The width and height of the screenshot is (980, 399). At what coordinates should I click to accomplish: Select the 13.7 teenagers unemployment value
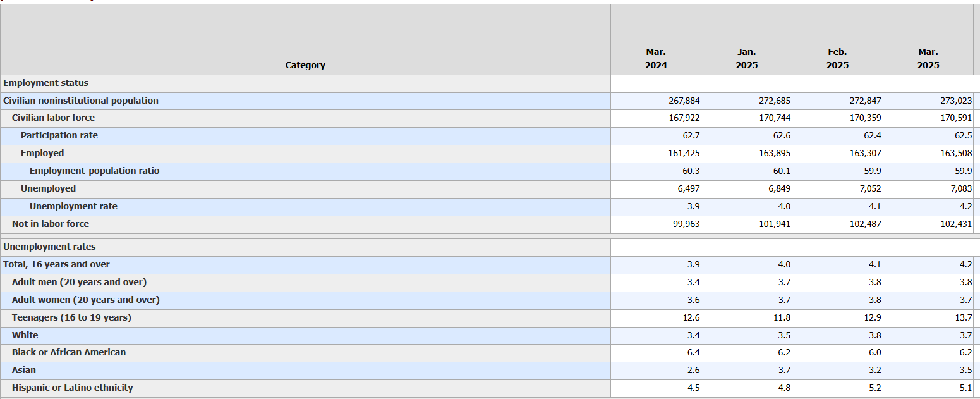tap(964, 317)
